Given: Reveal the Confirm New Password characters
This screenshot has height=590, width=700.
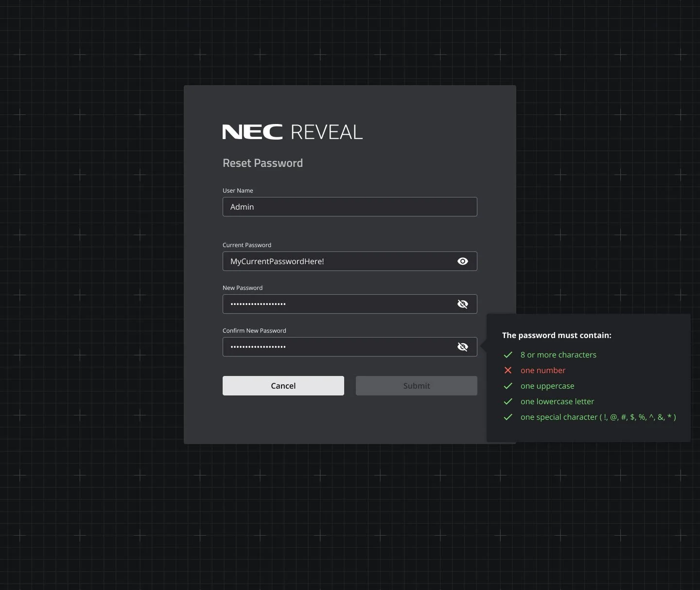Looking at the screenshot, I should 463,347.
